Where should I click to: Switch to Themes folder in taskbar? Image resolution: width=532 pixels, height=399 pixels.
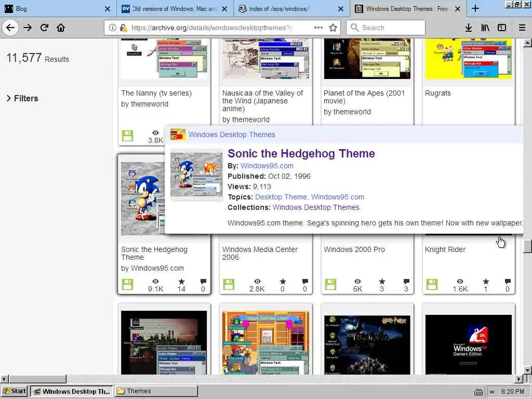click(156, 391)
